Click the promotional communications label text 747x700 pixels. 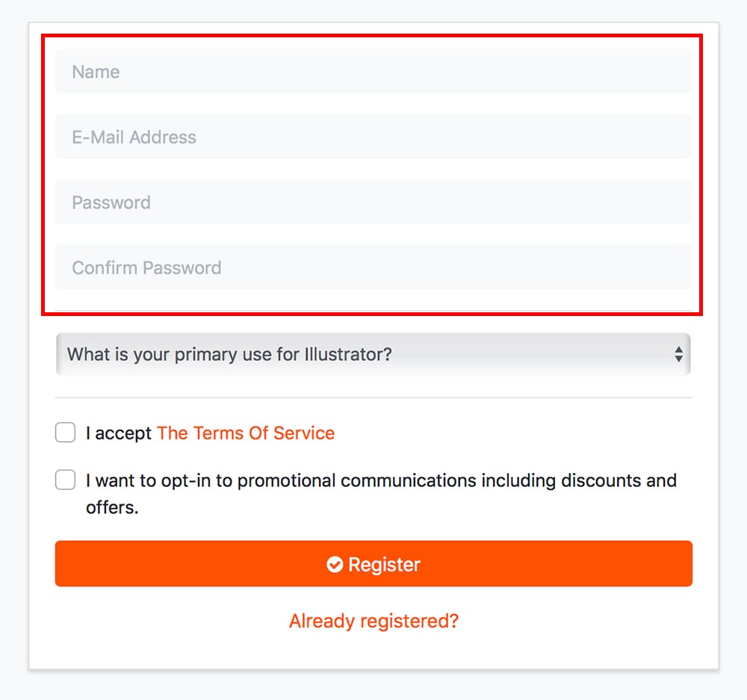pos(381,480)
